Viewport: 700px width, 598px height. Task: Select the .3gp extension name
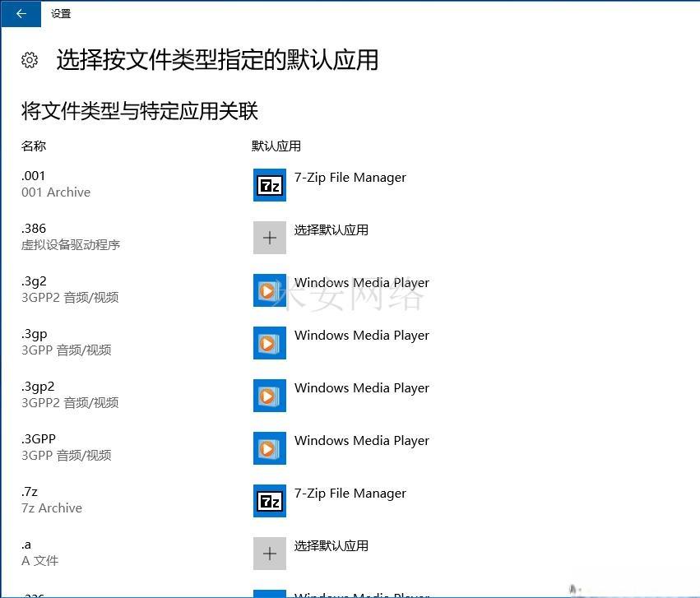(34, 334)
